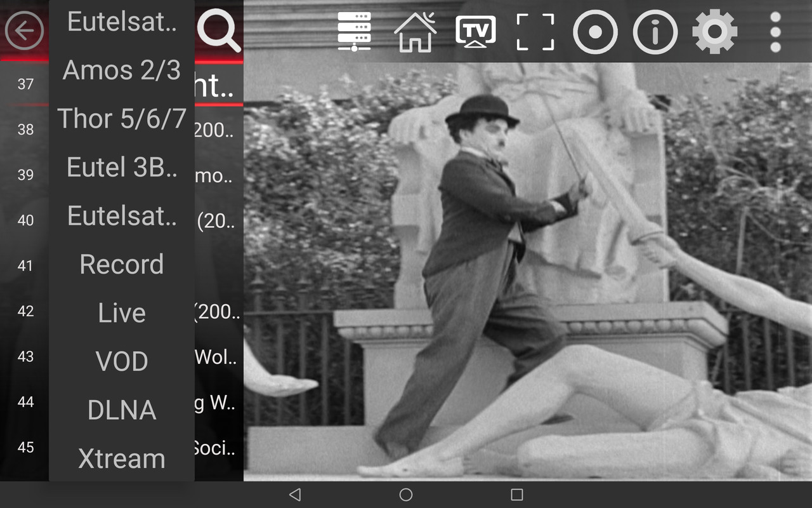Switch to fullscreen with the brackets icon

pos(535,31)
